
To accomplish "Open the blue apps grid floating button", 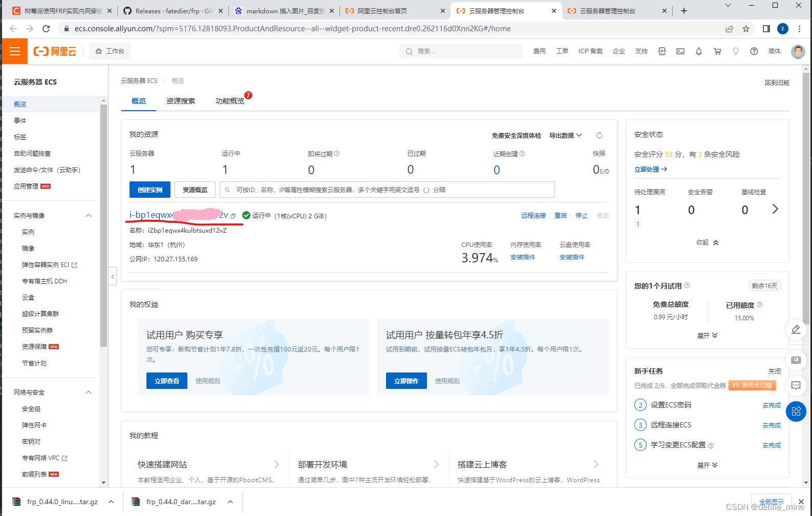I will pos(796,411).
